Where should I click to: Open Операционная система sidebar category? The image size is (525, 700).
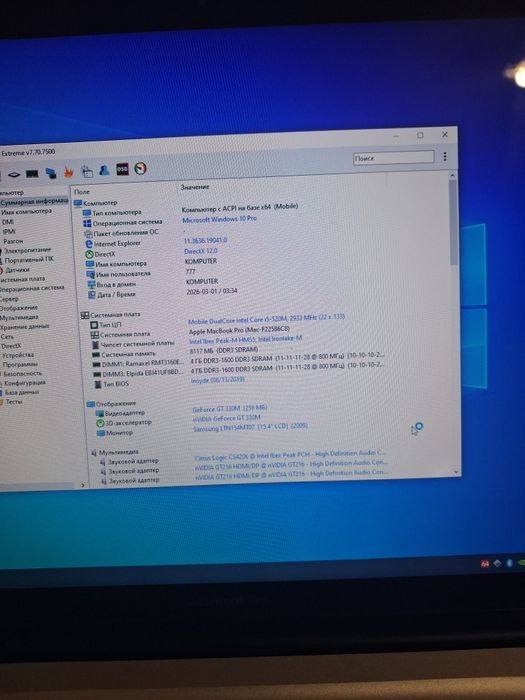(32, 289)
